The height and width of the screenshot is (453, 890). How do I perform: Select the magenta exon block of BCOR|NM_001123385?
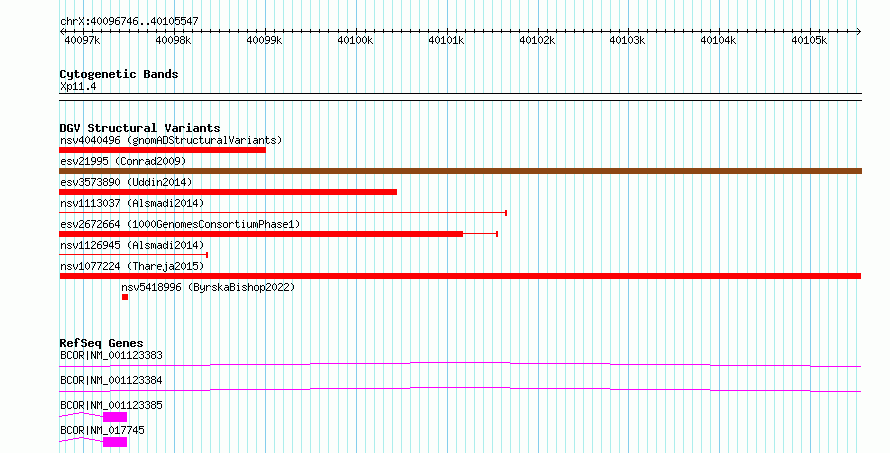[115, 417]
